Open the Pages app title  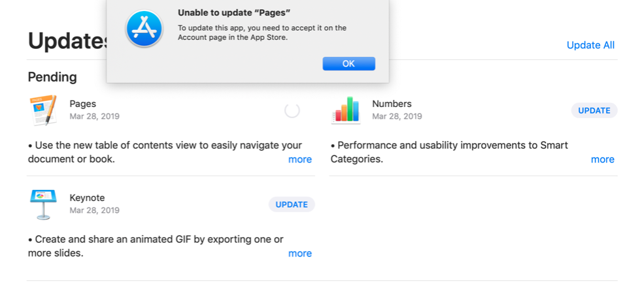tap(83, 104)
